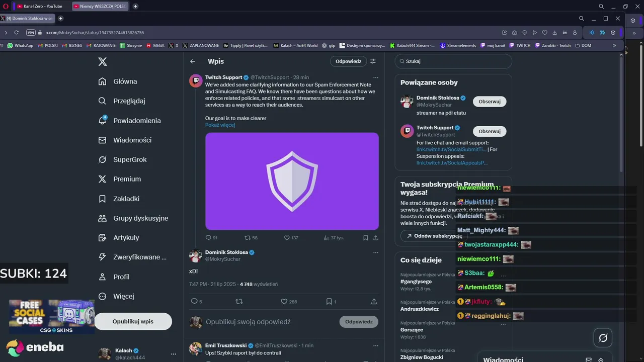Open new tab beside Dominik Stokłosa tab
Screen dimensions: 644x362
coord(61,19)
